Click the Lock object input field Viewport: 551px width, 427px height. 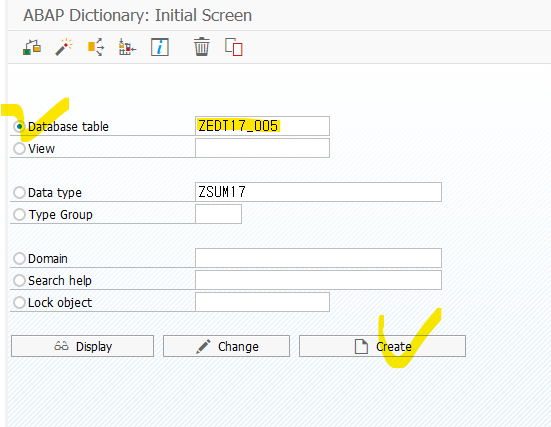[262, 302]
